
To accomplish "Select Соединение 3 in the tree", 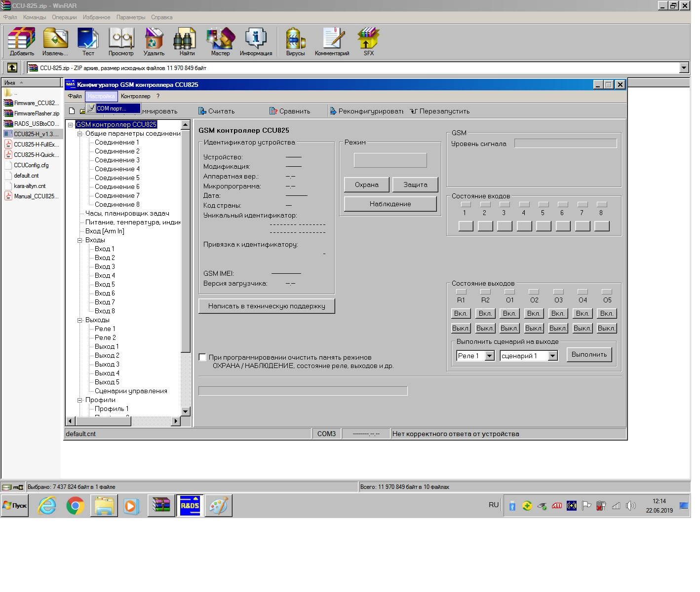I will click(117, 160).
